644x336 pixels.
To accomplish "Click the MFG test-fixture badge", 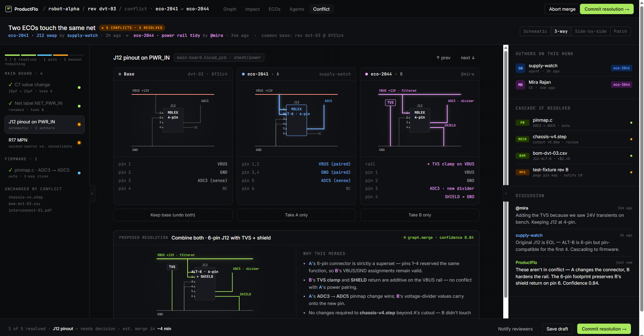I will click(x=522, y=172).
